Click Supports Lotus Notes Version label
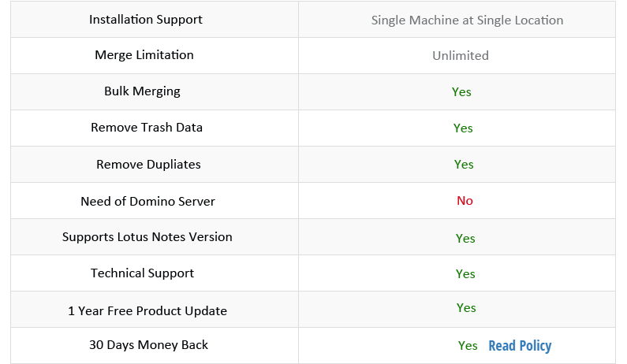627x364 pixels. (x=147, y=237)
